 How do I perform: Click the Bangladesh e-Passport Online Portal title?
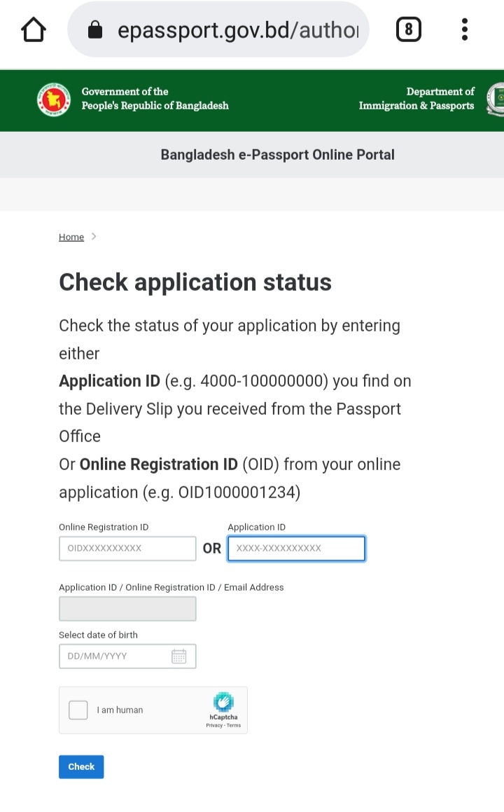[x=278, y=155]
